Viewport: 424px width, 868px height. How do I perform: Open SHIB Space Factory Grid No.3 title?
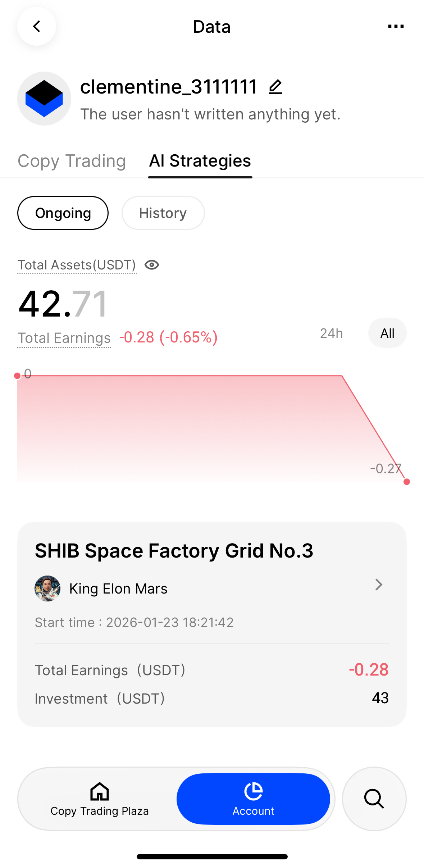click(x=174, y=551)
